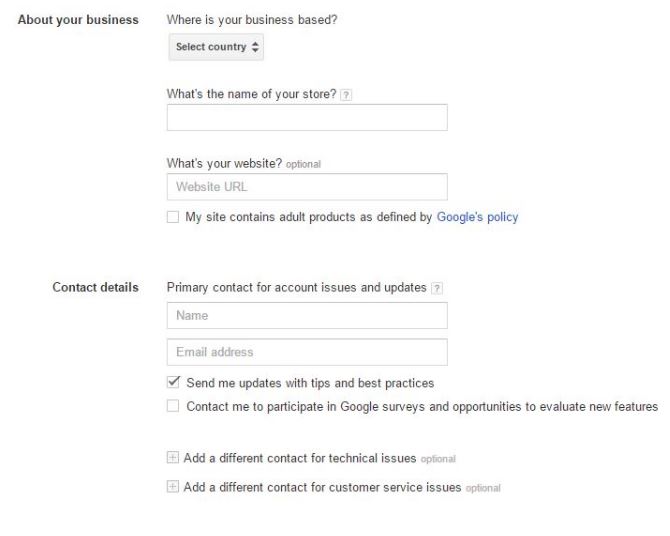Click the store name text field
The height and width of the screenshot is (536, 670).
click(x=307, y=118)
